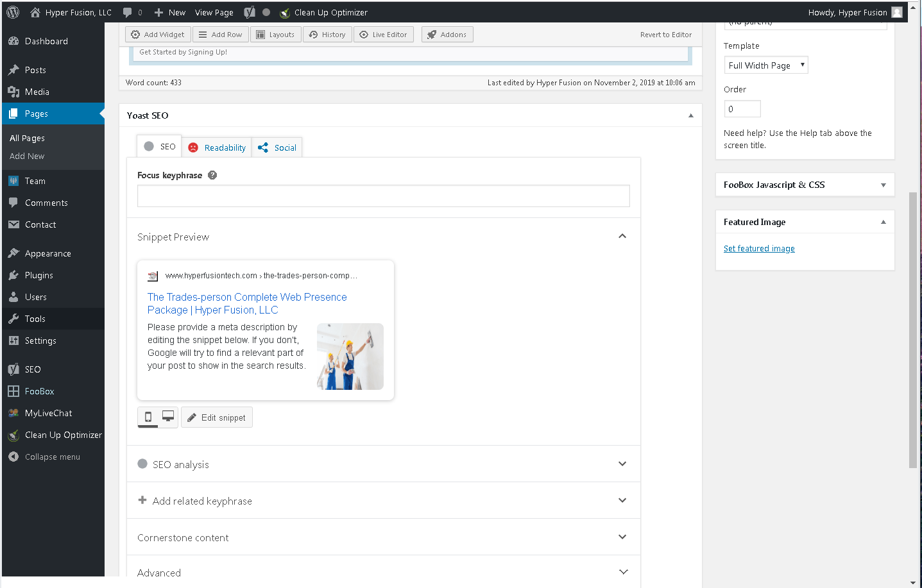
Task: Click Add Widget button
Action: point(158,35)
